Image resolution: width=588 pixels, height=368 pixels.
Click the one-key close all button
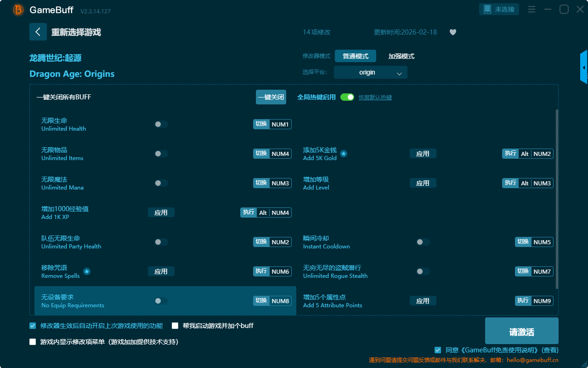pyautogui.click(x=271, y=97)
